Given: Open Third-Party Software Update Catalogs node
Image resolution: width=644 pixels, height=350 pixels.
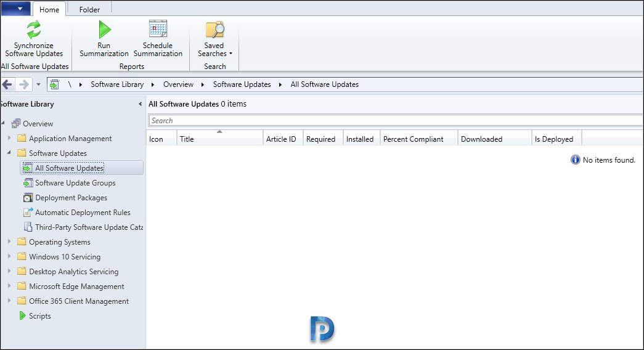Looking at the screenshot, I should point(89,227).
